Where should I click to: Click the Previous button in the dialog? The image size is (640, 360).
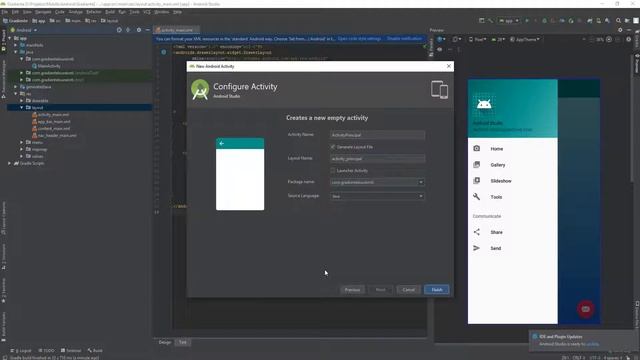352,290
